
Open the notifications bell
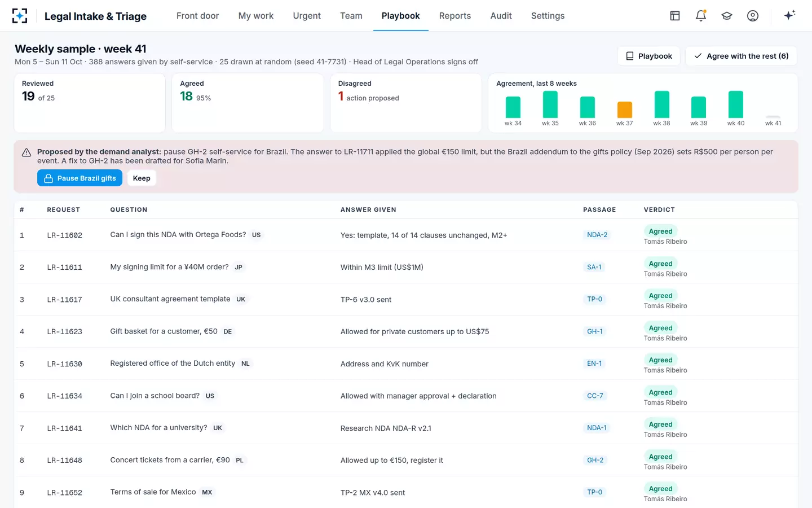coord(701,16)
